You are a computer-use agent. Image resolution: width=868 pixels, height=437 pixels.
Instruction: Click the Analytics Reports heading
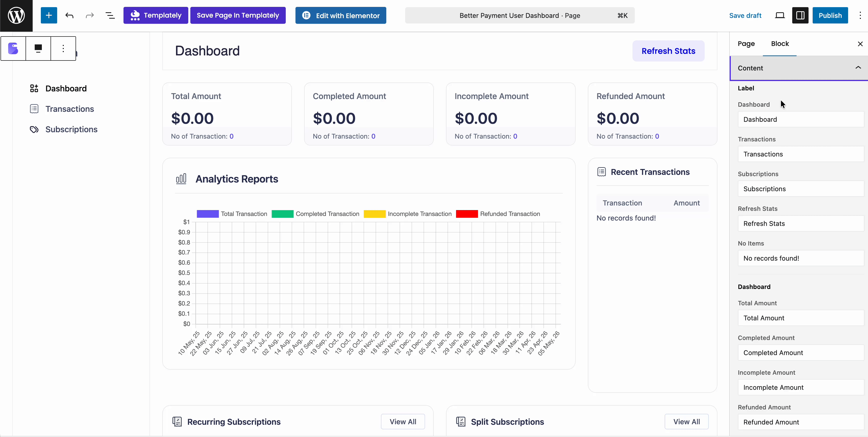tap(237, 179)
